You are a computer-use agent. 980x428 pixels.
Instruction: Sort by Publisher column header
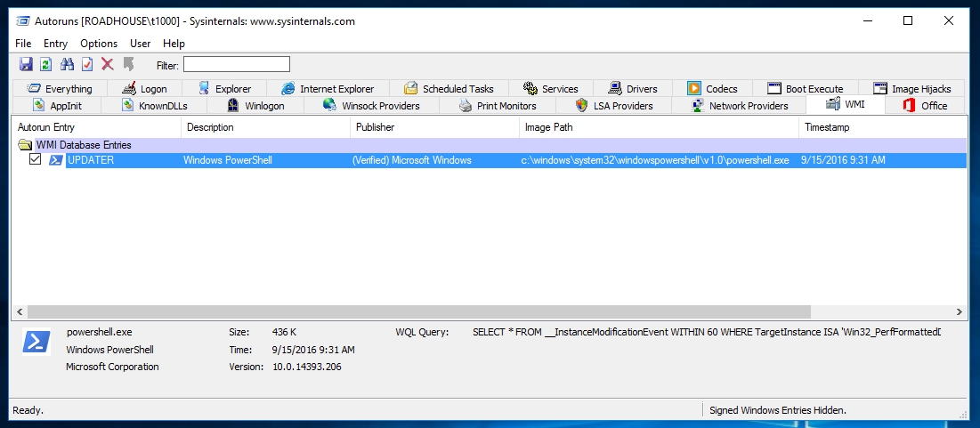375,127
